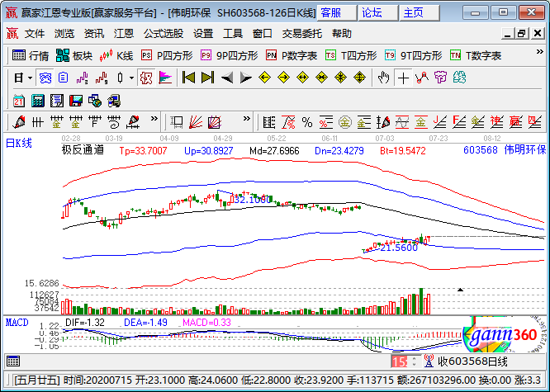The image size is (550, 392).
Task: Open the 公式选股 menu
Action: pyautogui.click(x=164, y=34)
